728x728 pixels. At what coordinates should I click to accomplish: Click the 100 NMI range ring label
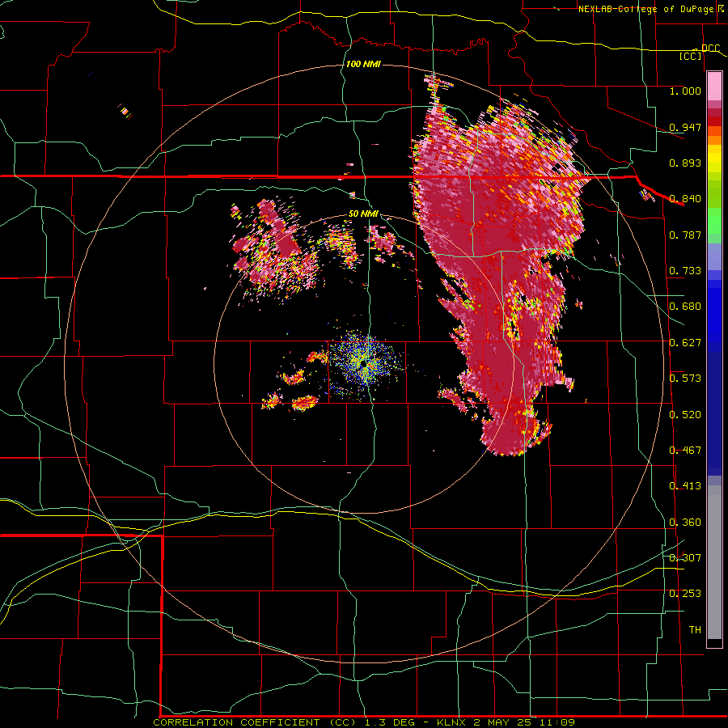click(x=363, y=64)
